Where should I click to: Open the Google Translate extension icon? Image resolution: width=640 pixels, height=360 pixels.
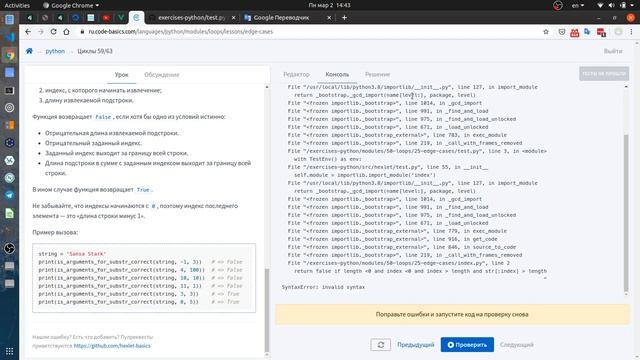(587, 31)
